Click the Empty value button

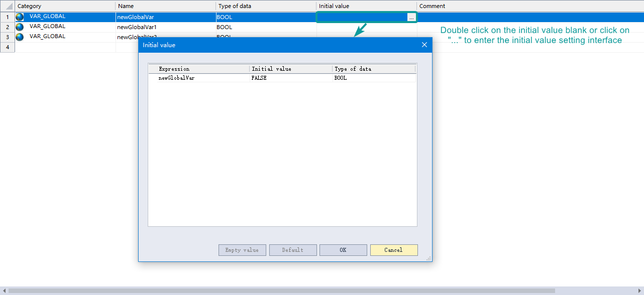[x=242, y=250]
